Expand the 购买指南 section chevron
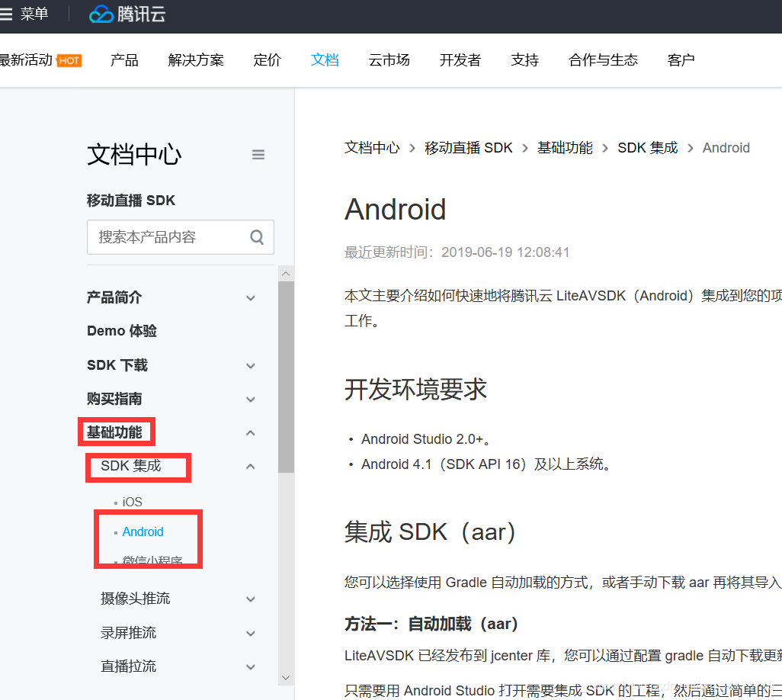The height and width of the screenshot is (700, 782). (251, 399)
